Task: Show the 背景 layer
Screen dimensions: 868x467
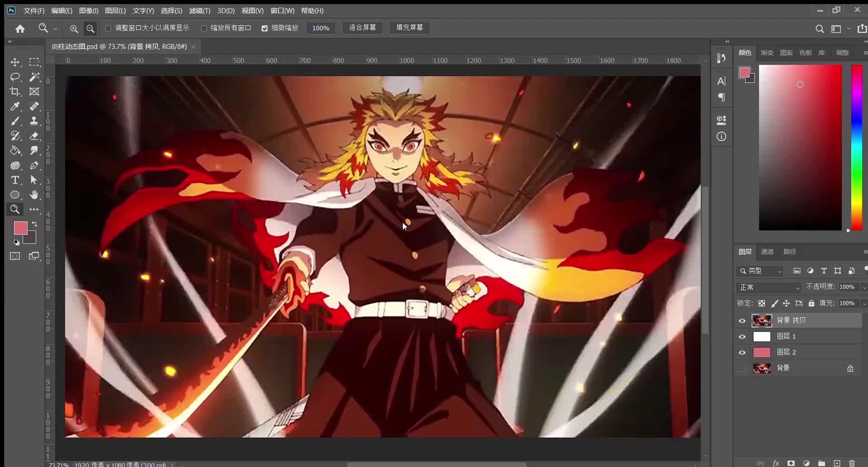Action: 742,369
